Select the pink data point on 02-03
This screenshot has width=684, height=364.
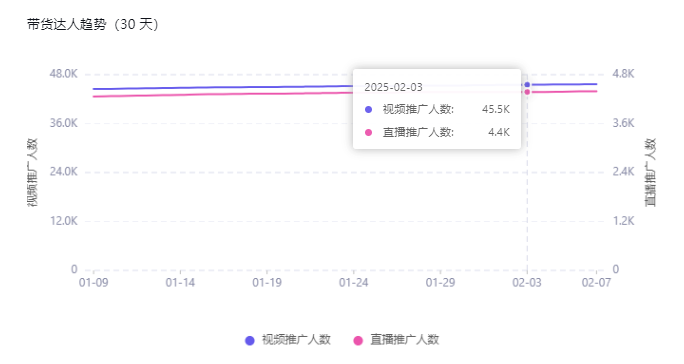(527, 92)
